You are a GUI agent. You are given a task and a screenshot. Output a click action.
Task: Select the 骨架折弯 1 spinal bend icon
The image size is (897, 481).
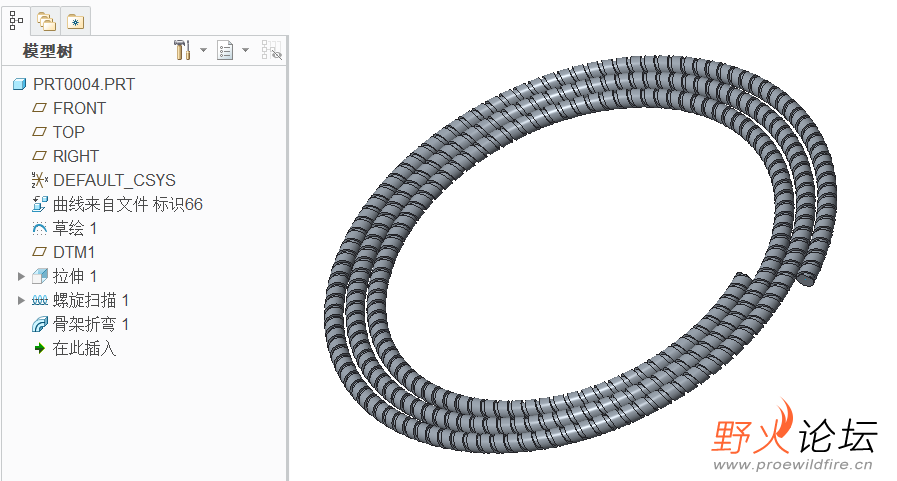click(x=39, y=324)
